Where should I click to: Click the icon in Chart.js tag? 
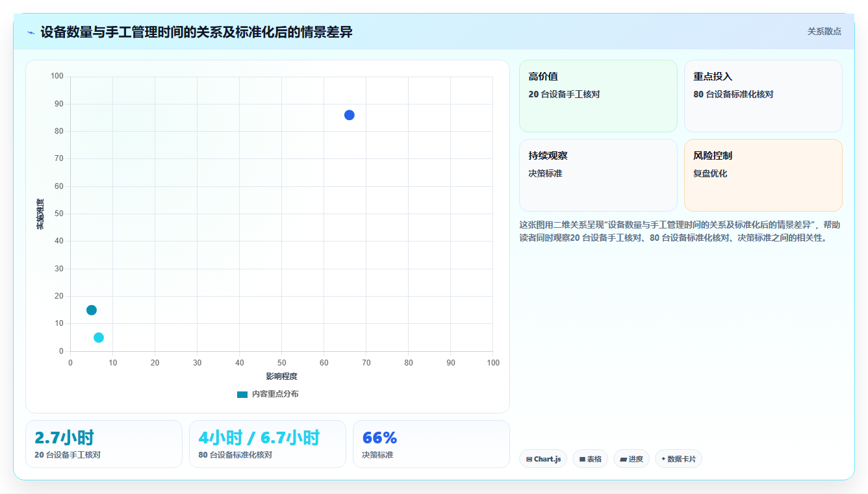529,459
